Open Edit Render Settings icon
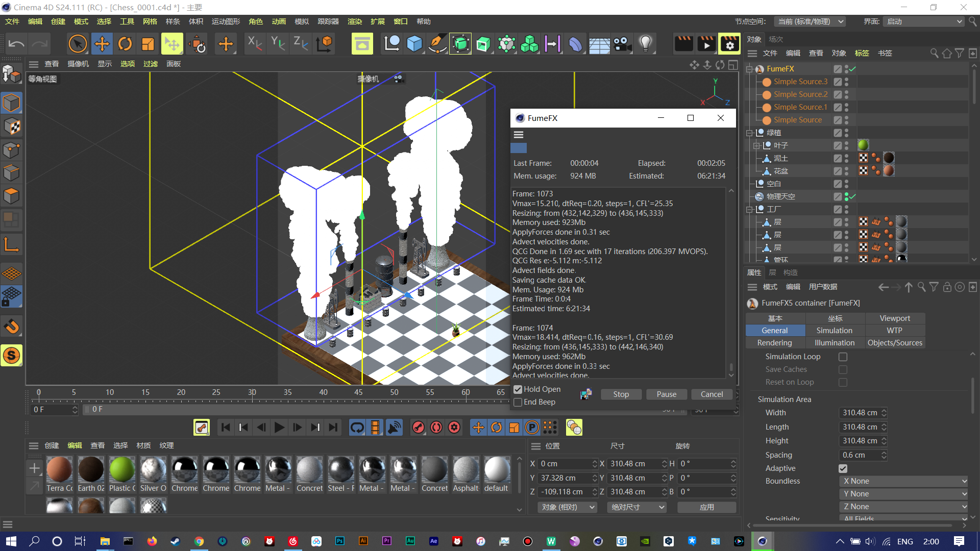Viewport: 980px width, 551px height. pos(729,44)
